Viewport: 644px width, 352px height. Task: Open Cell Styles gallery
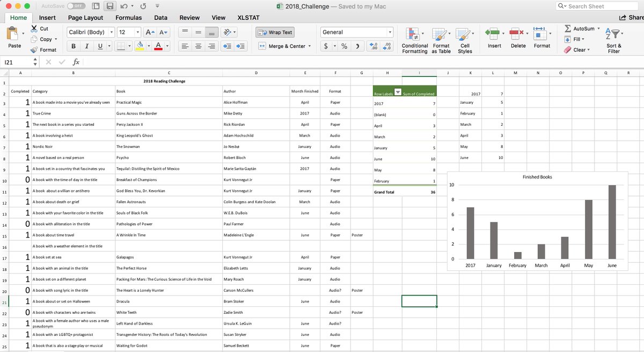coord(465,40)
